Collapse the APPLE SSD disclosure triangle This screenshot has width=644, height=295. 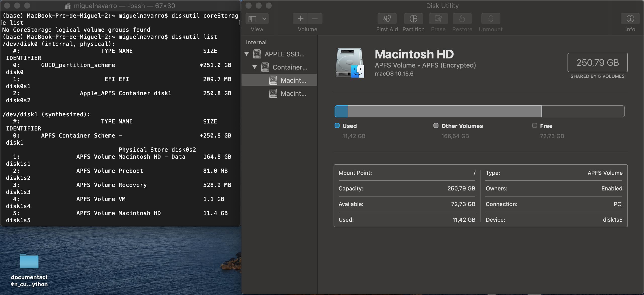point(247,54)
